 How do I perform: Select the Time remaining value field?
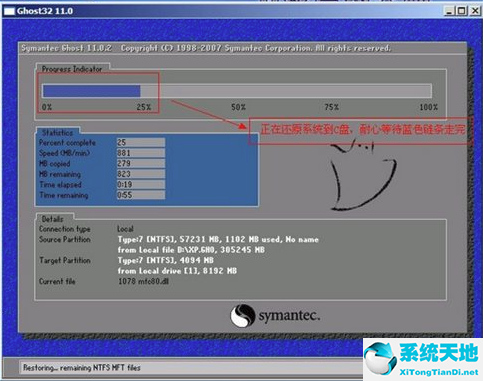click(141, 195)
